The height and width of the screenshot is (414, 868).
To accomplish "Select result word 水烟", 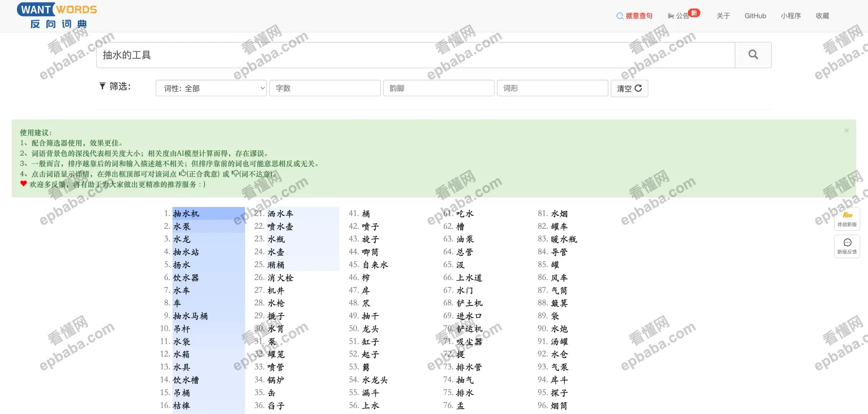I will (560, 214).
